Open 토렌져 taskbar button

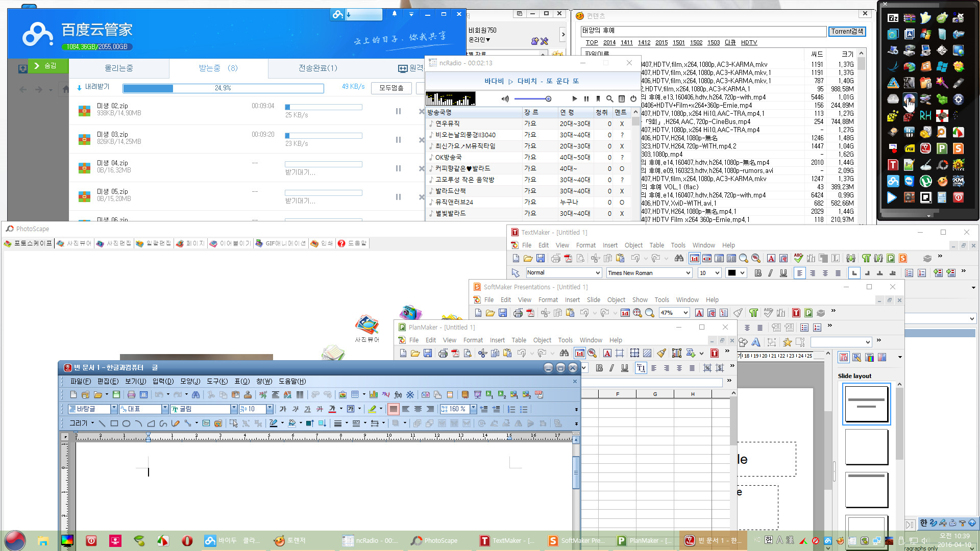[x=290, y=541]
